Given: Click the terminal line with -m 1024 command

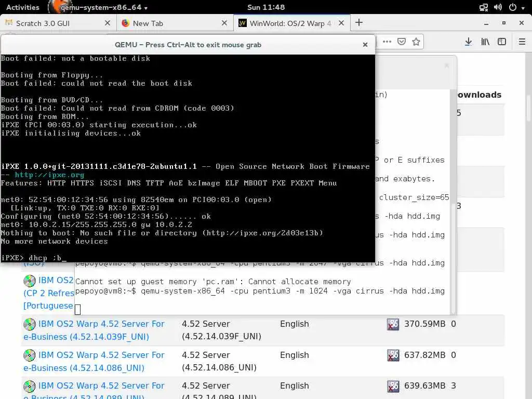Looking at the screenshot, I should (x=260, y=291).
